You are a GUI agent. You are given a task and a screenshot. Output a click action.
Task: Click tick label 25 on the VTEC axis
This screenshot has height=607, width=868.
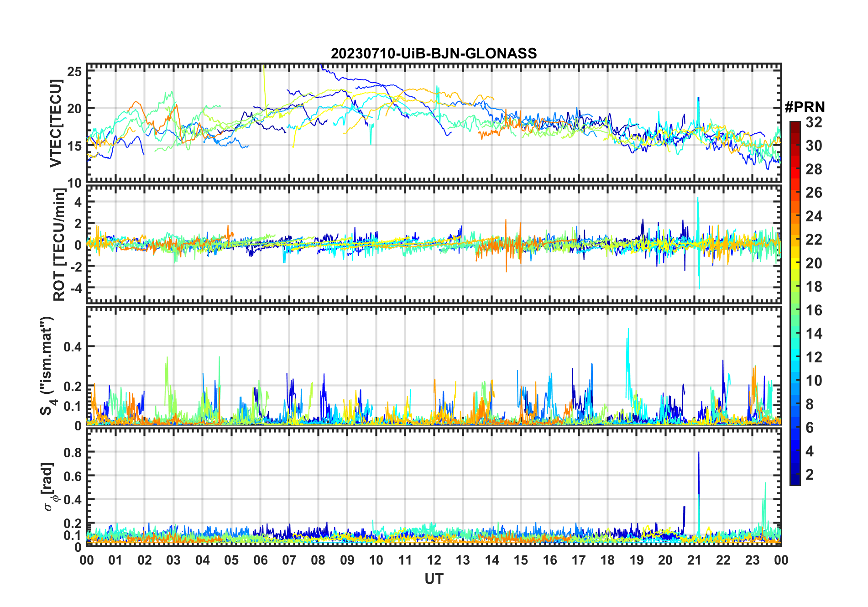point(75,72)
